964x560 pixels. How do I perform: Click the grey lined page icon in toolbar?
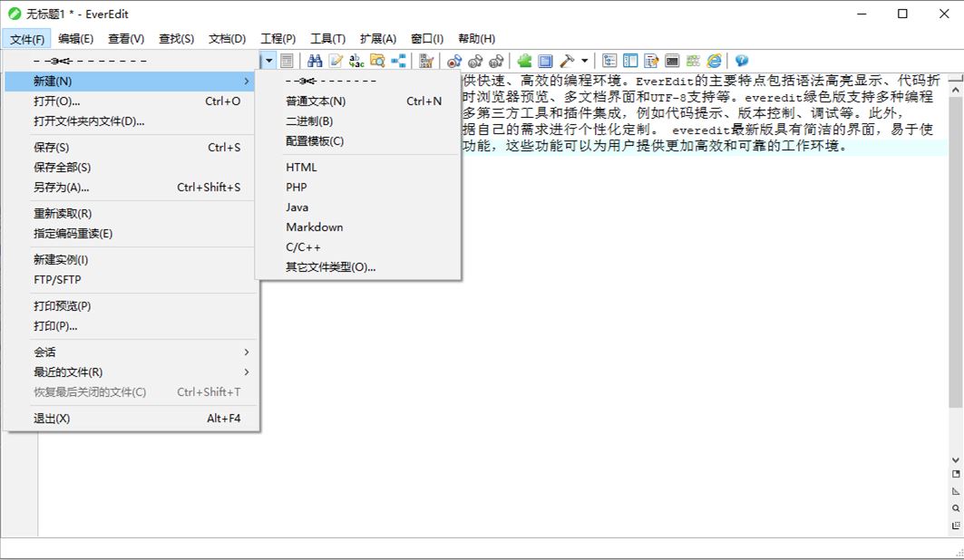287,61
